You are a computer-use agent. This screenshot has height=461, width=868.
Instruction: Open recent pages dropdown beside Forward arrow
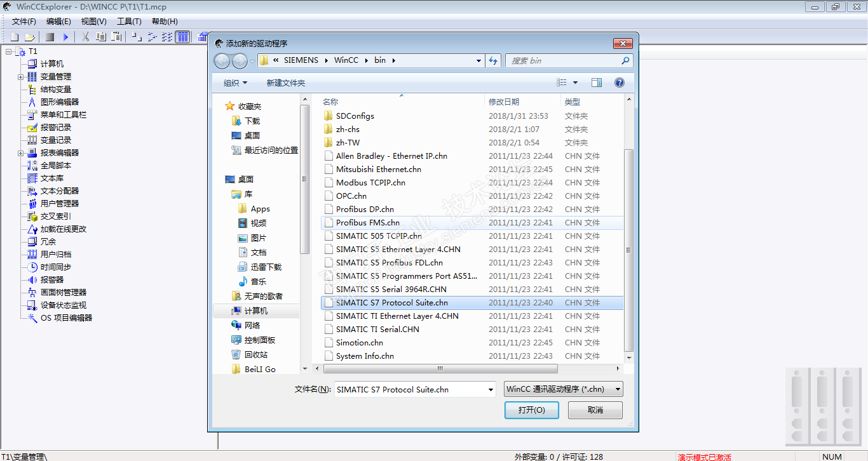tap(252, 61)
